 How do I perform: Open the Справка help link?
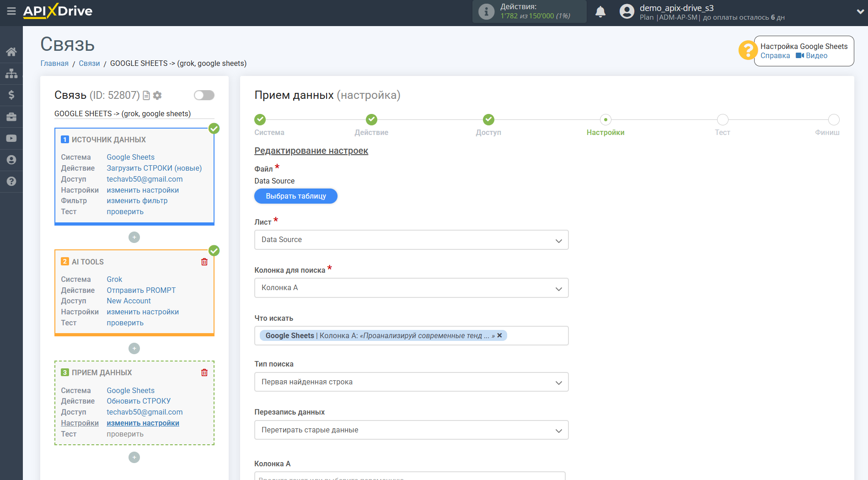[x=775, y=56]
